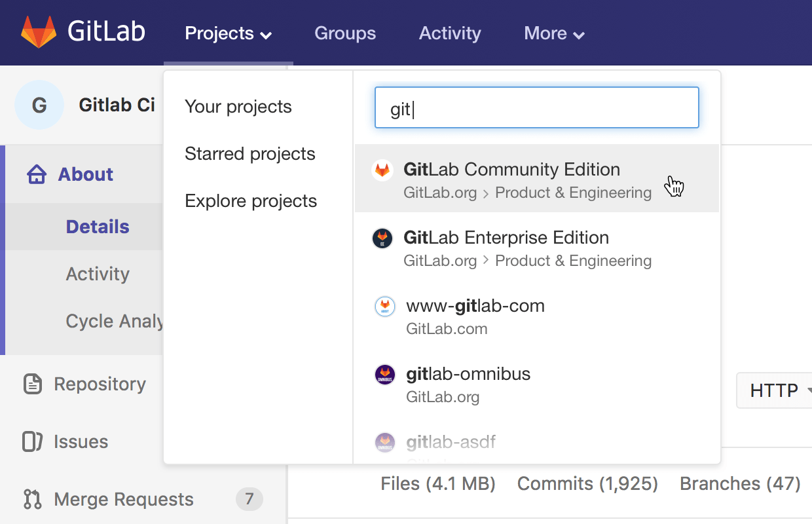Click the www-gitlab-com project avatar
The height and width of the screenshot is (524, 812).
385,307
